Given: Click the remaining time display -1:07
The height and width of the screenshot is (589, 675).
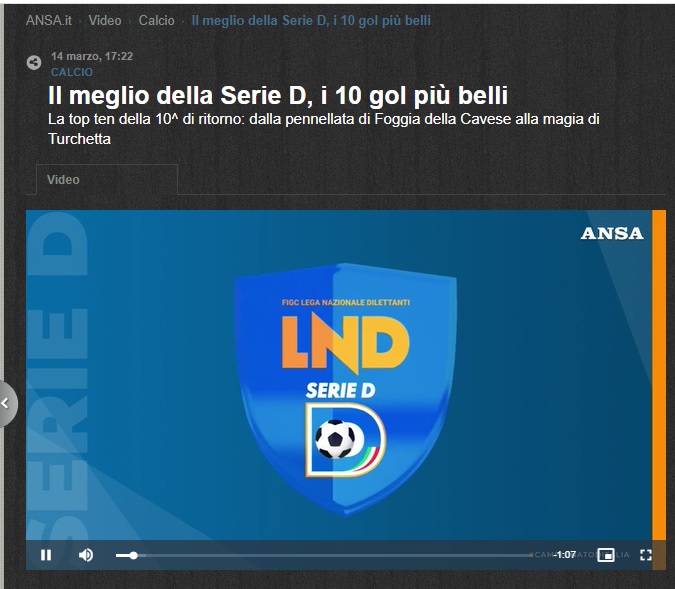Looking at the screenshot, I should click(x=564, y=555).
